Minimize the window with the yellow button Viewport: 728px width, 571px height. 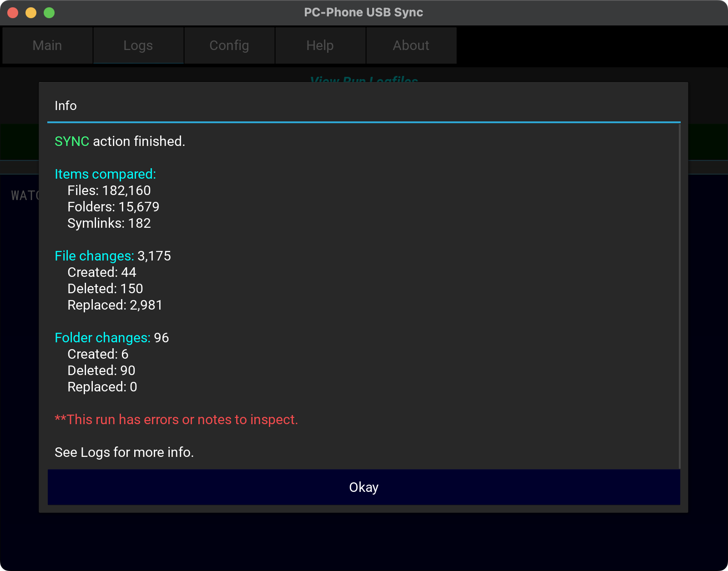(31, 13)
